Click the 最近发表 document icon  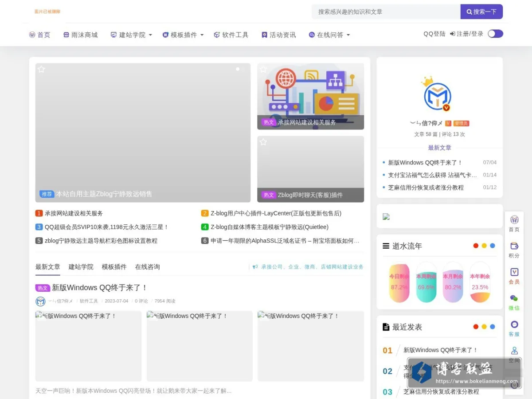386,327
